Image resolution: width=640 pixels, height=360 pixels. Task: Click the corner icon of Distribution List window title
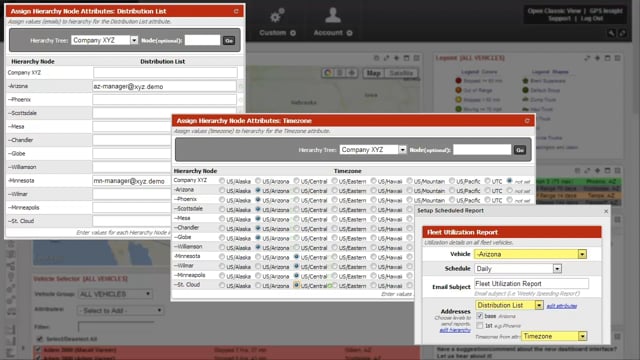(236, 11)
